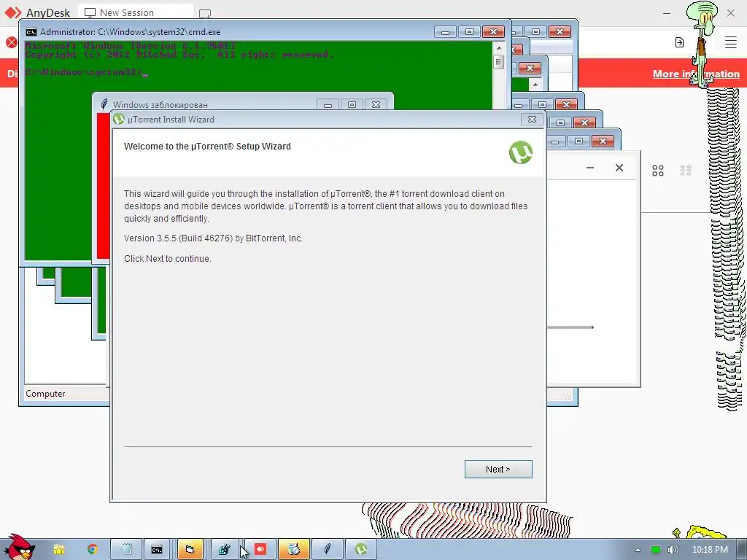Viewport: 747px width, 560px height.
Task: Switch to AnyDesk on the taskbar
Action: point(260,550)
